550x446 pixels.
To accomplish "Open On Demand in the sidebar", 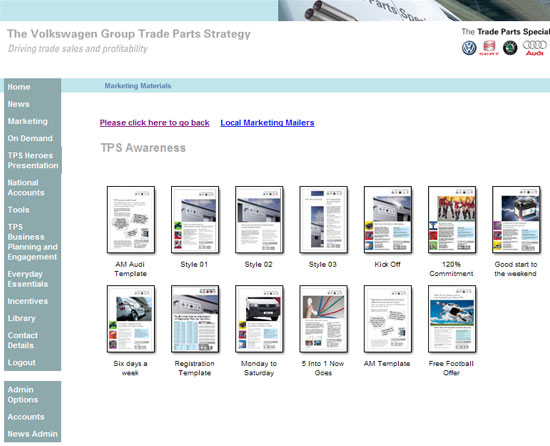I will 30,138.
